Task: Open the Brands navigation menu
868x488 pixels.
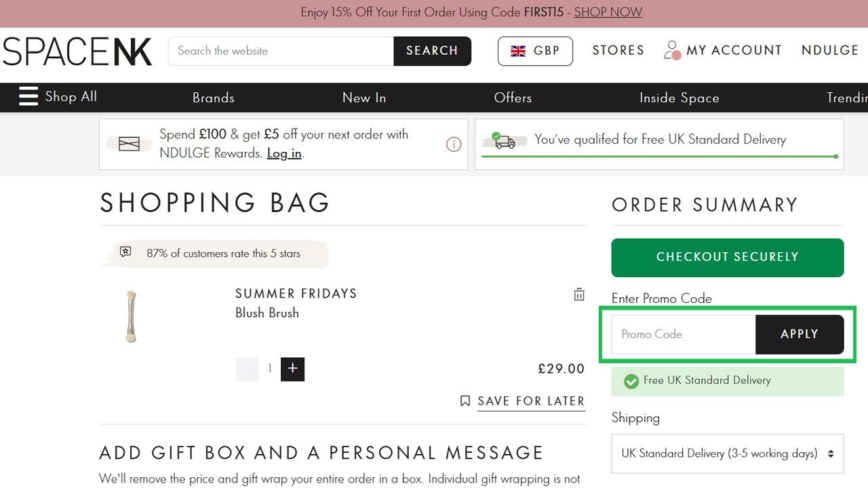Action: point(214,98)
